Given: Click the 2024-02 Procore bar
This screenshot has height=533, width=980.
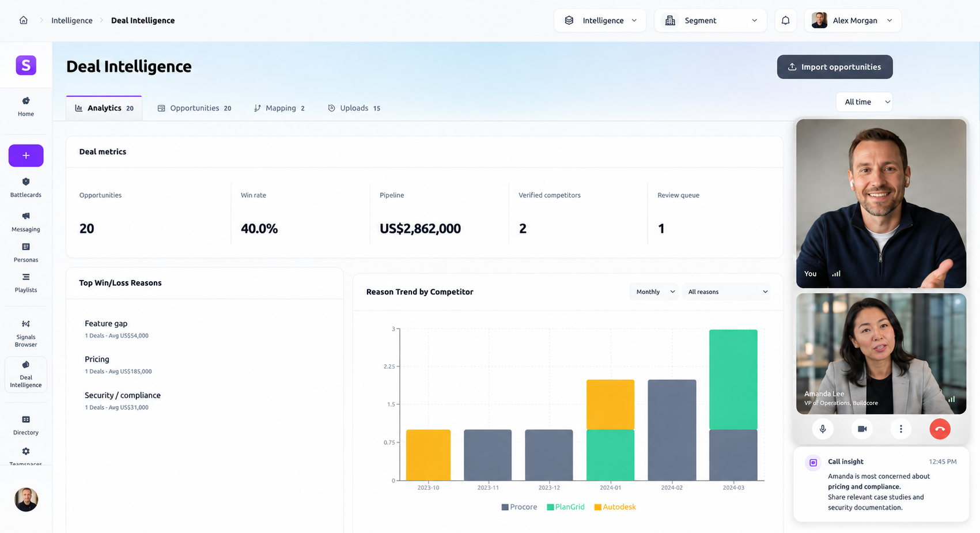Looking at the screenshot, I should pyautogui.click(x=672, y=430).
